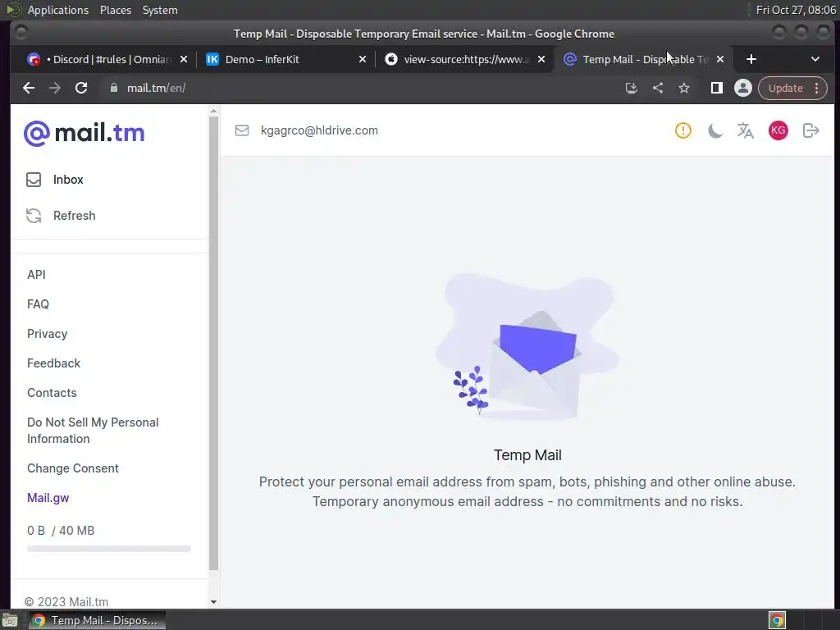
Task: Open the language translation selector
Action: click(x=745, y=130)
